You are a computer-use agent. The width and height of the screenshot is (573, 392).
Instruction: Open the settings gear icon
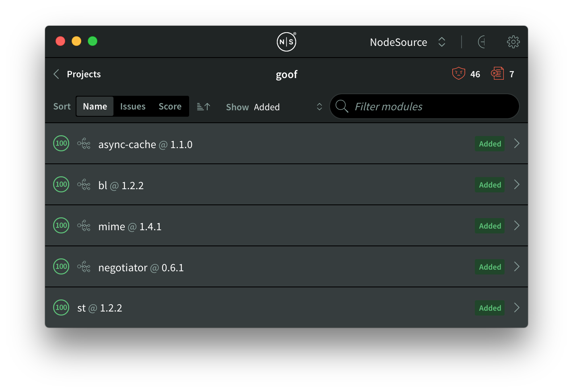[x=513, y=42]
